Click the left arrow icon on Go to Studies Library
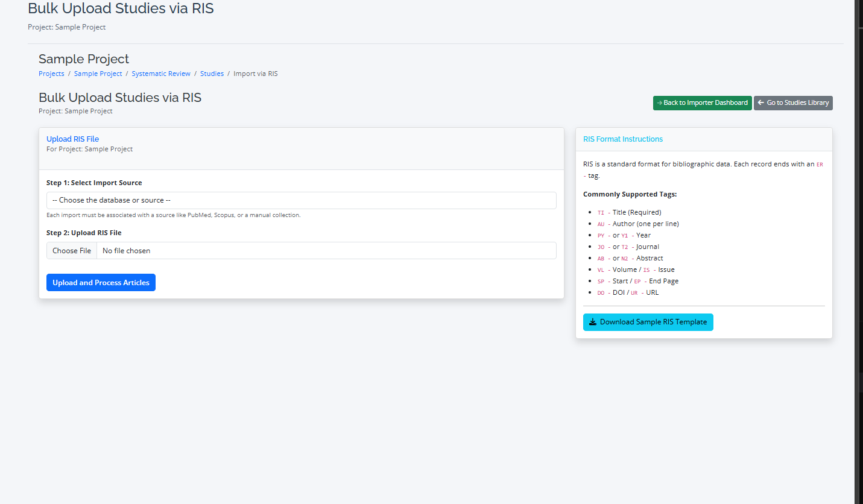This screenshot has height=504, width=863. tap(761, 103)
